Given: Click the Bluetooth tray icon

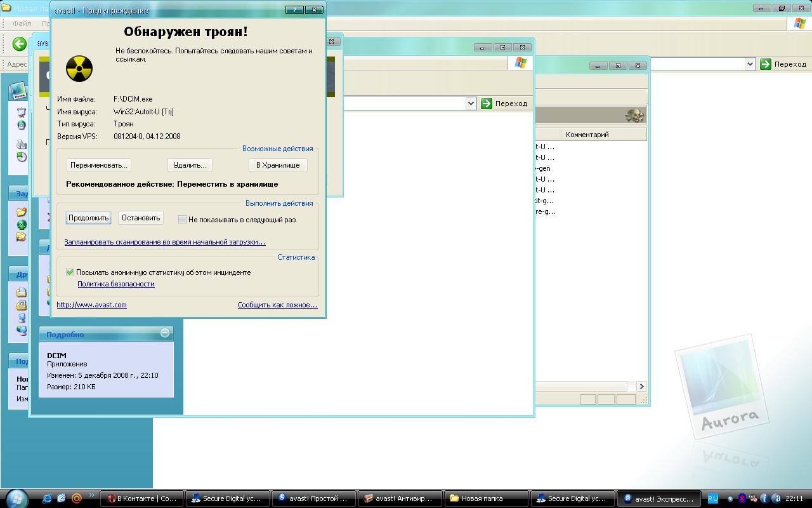Looking at the screenshot, I should [x=741, y=498].
